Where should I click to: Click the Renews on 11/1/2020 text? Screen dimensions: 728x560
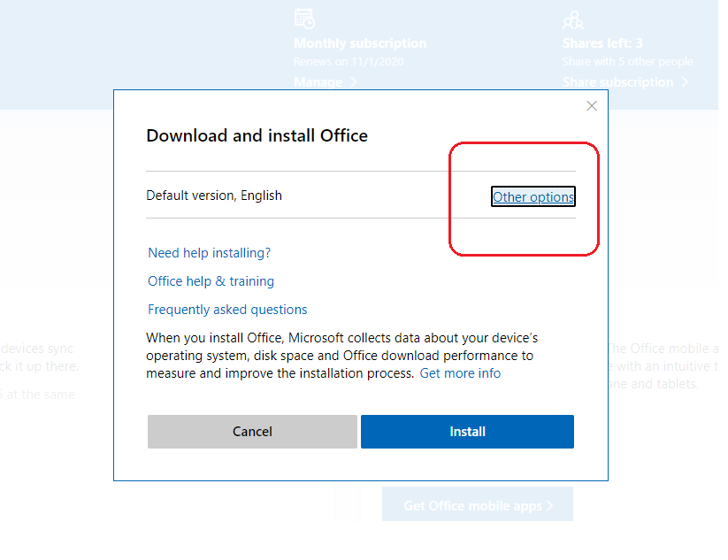tap(349, 62)
